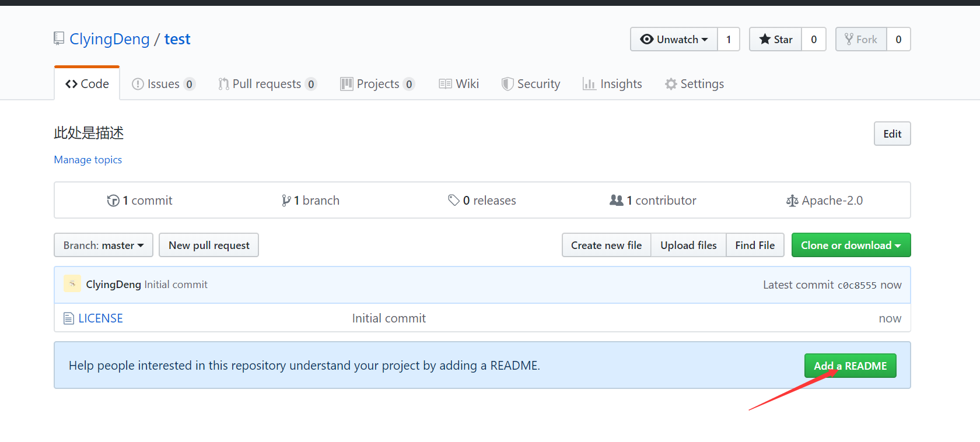Click the Manage topics link
Viewport: 980px width, 442px height.
tap(88, 160)
